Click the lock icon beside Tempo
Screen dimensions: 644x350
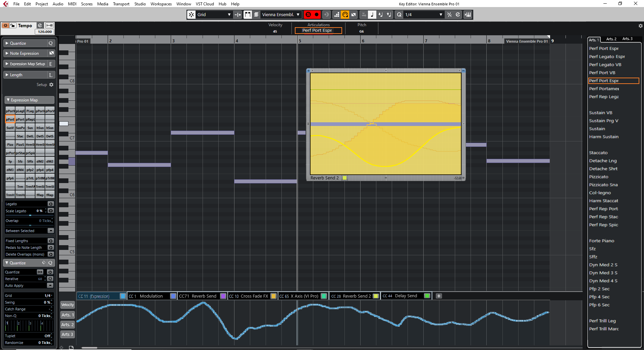[x=12, y=26]
